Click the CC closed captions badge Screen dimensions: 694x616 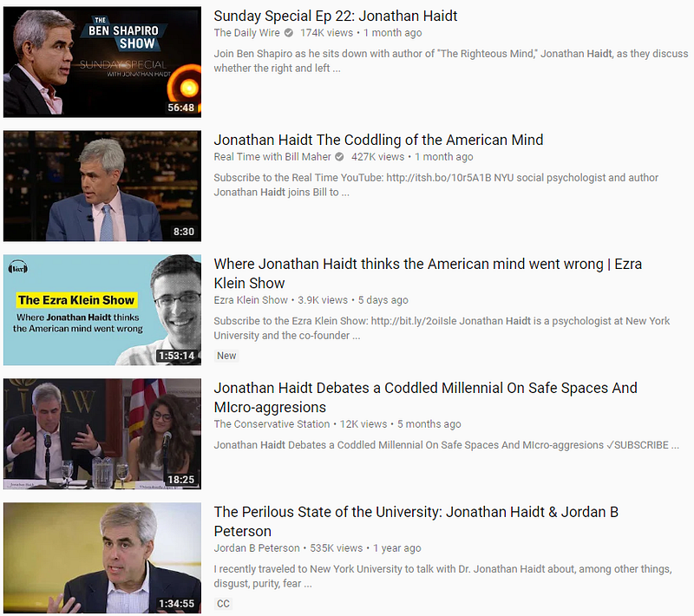coord(224,604)
